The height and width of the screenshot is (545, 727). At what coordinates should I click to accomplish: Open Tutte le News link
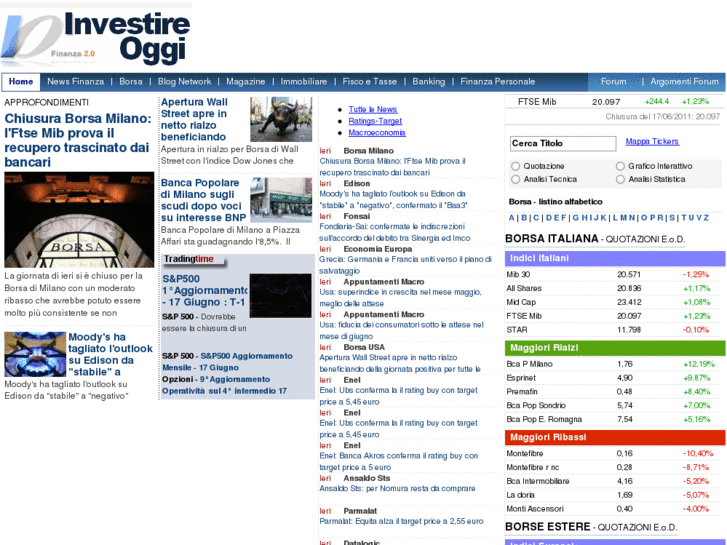[x=373, y=109]
